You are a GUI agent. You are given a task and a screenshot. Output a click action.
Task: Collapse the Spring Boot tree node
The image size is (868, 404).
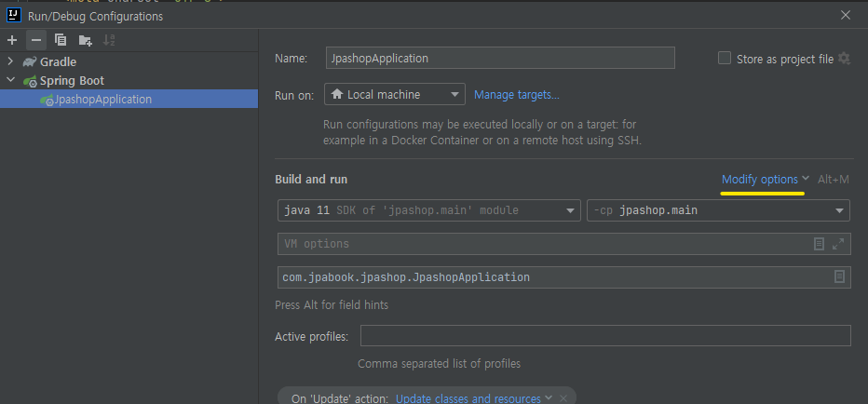point(10,80)
